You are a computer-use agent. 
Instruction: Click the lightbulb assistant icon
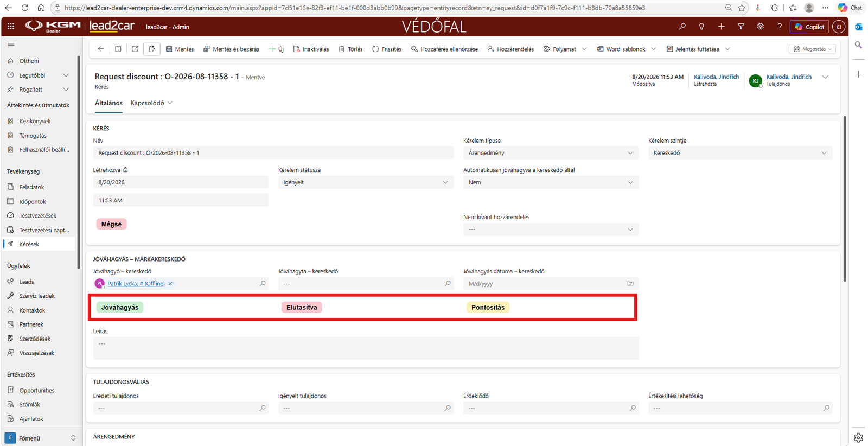pos(701,27)
